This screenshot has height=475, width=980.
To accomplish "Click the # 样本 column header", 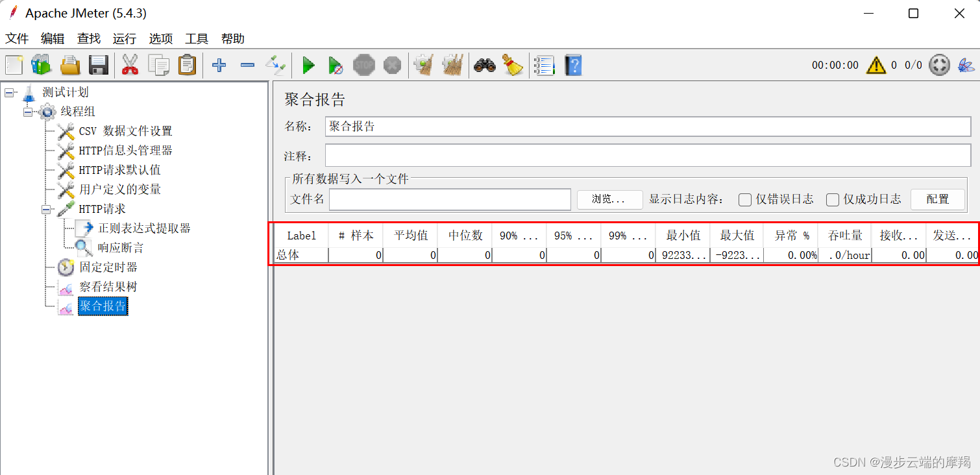I will click(x=356, y=236).
